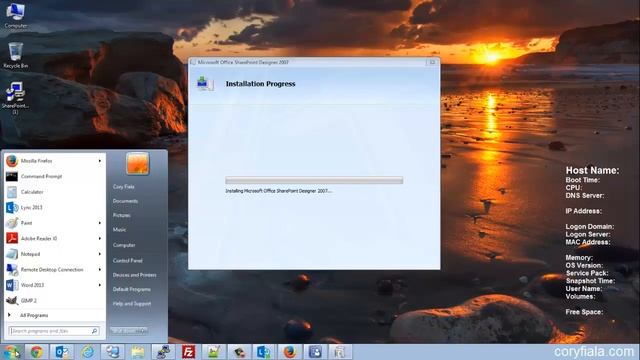Expand the Word 2013 jump list arrow

click(100, 285)
